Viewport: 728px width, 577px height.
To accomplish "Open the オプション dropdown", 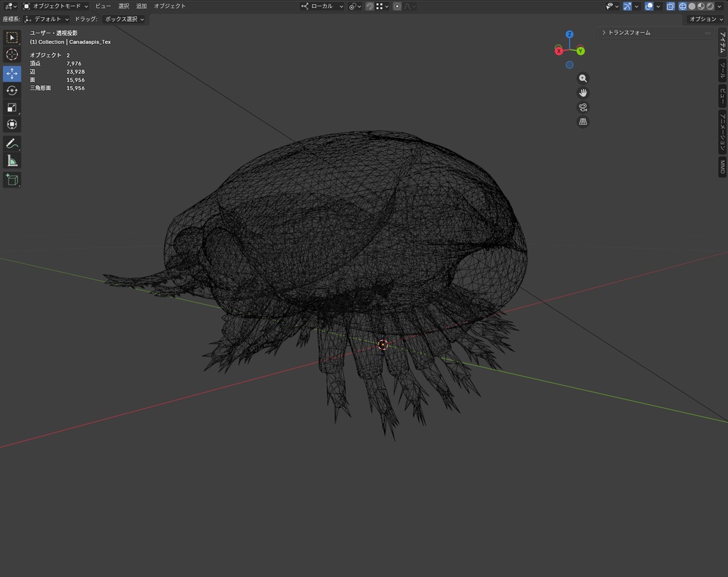I will 706,19.
